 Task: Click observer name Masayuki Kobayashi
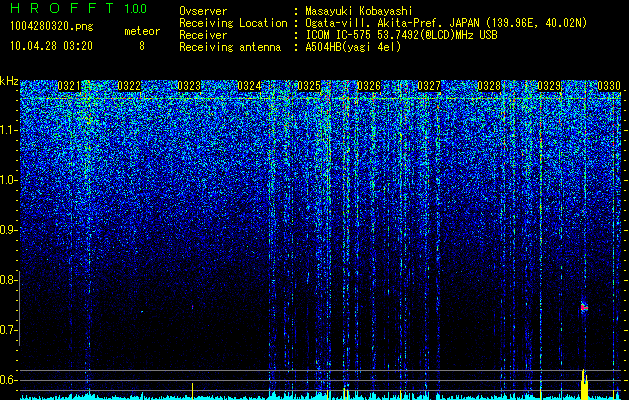359,11
